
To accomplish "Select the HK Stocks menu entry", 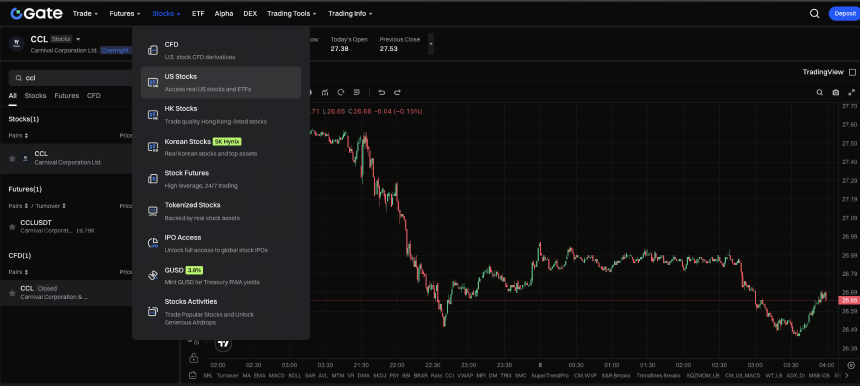I will (x=220, y=115).
